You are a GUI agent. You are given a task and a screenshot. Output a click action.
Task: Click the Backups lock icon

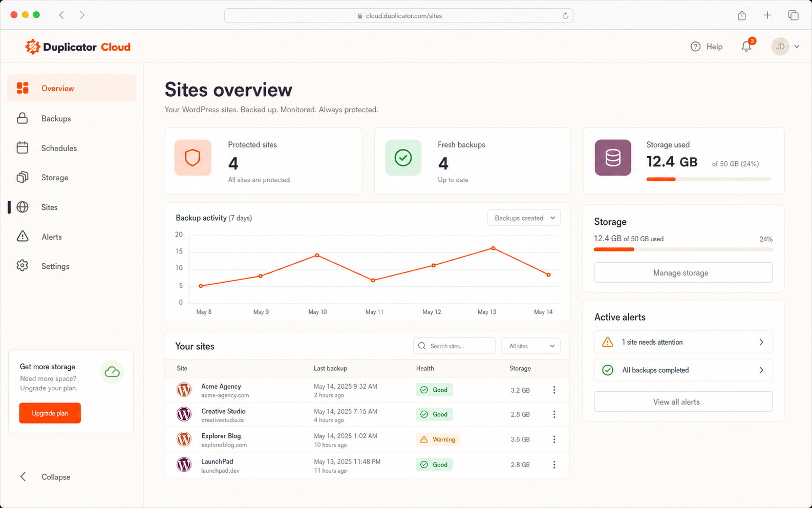(x=23, y=118)
